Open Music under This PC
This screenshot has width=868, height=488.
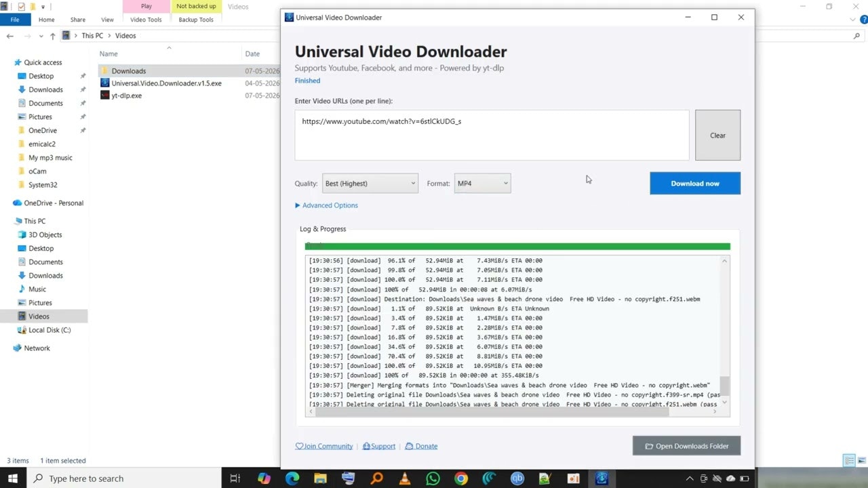click(x=37, y=289)
